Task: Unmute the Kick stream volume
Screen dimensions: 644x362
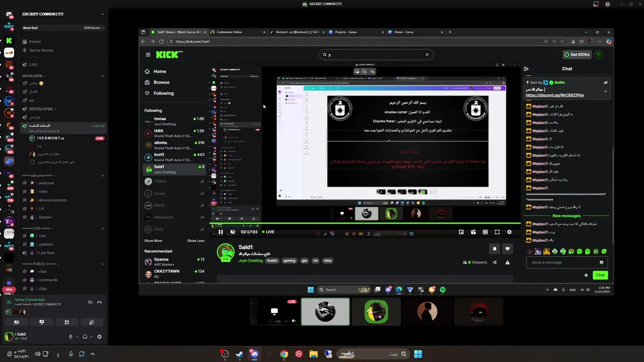Action: (x=232, y=232)
